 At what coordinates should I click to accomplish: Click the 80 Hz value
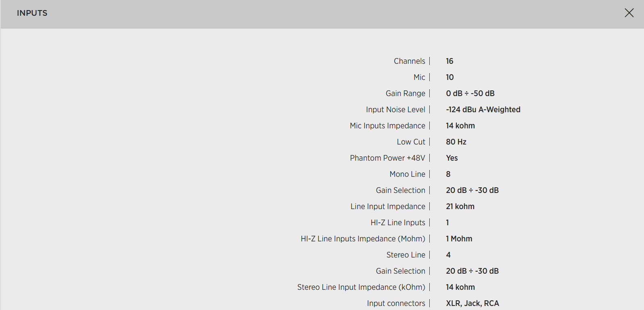[456, 142]
